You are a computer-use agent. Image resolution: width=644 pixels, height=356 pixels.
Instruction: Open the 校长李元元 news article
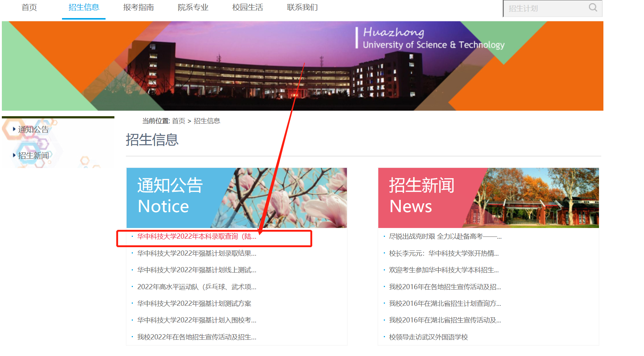[444, 253]
